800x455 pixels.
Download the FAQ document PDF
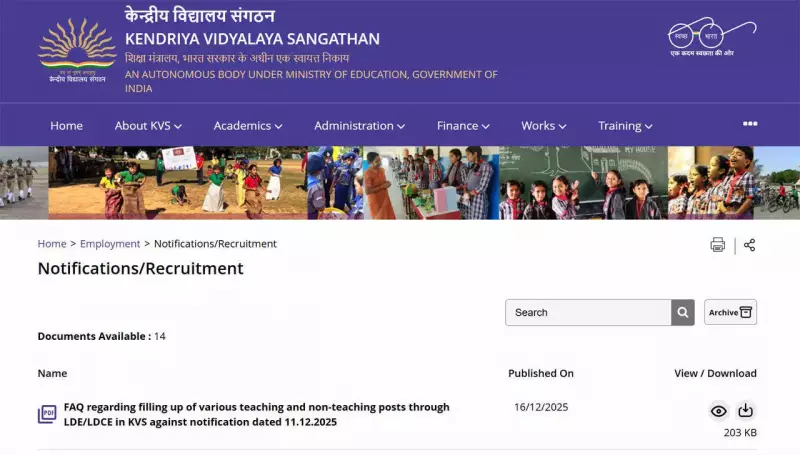[745, 411]
